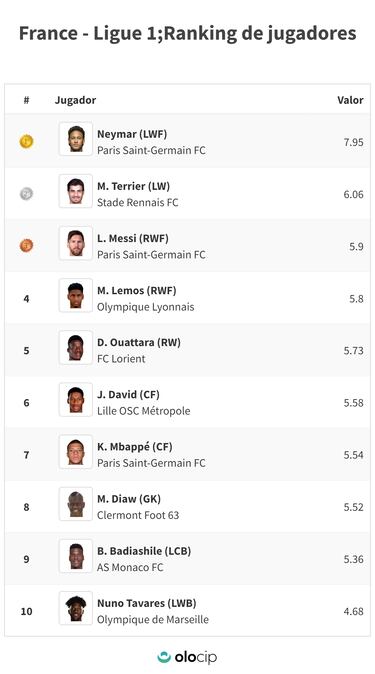
Task: Click M. Lemos's player photo
Action: pyautogui.click(x=76, y=295)
